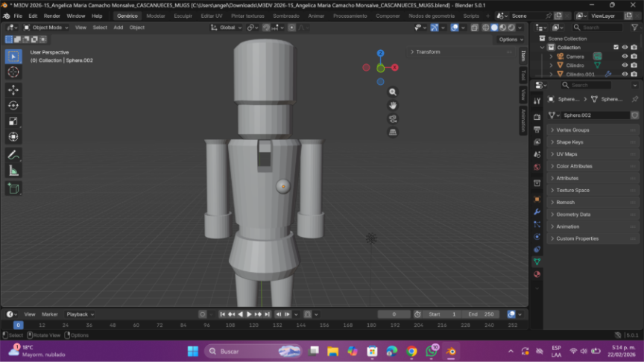Activate the Rotate tool

click(13, 105)
